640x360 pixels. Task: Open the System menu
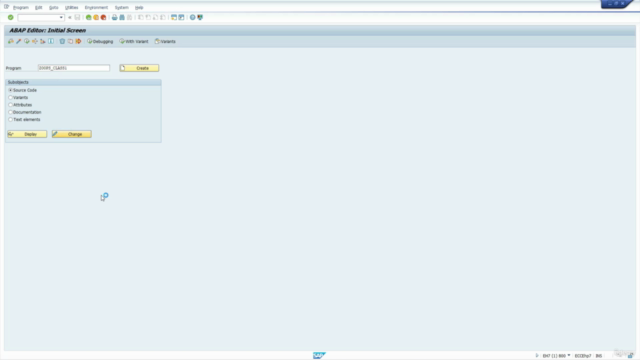[x=122, y=7]
